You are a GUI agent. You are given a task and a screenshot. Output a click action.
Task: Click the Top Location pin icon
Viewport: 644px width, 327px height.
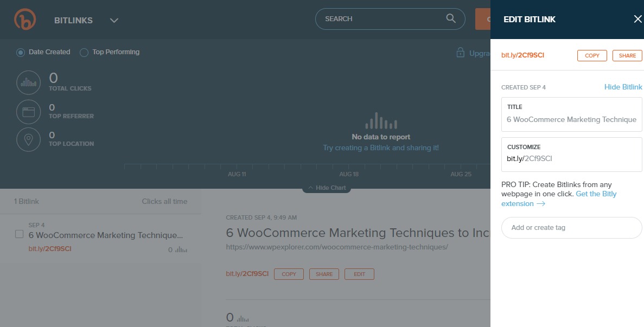[28, 139]
